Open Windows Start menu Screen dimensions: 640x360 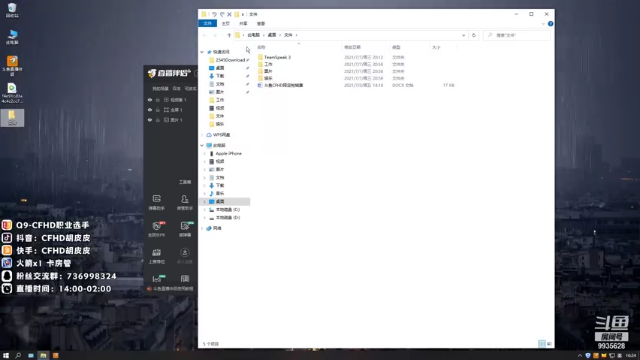(6, 356)
